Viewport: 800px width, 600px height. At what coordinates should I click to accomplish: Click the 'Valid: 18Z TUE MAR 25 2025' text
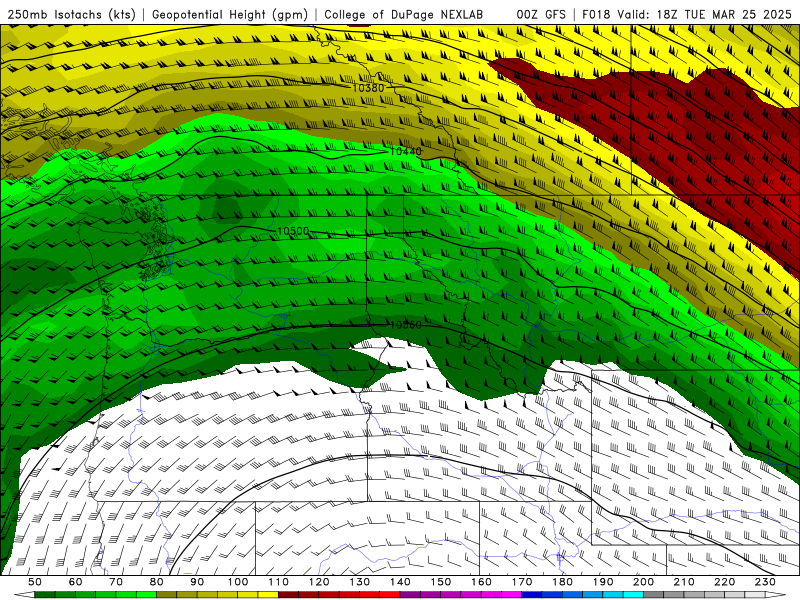point(704,14)
